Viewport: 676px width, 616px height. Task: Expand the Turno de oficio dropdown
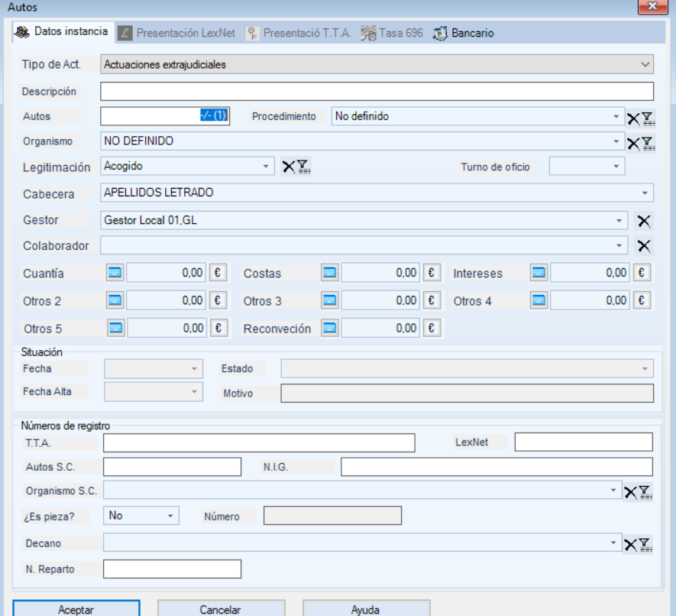click(616, 167)
